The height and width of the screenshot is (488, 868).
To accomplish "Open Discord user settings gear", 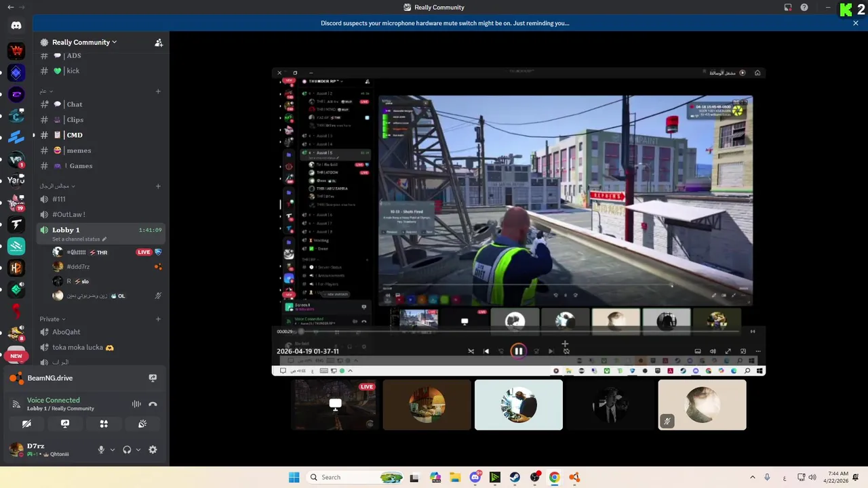I will [153, 449].
